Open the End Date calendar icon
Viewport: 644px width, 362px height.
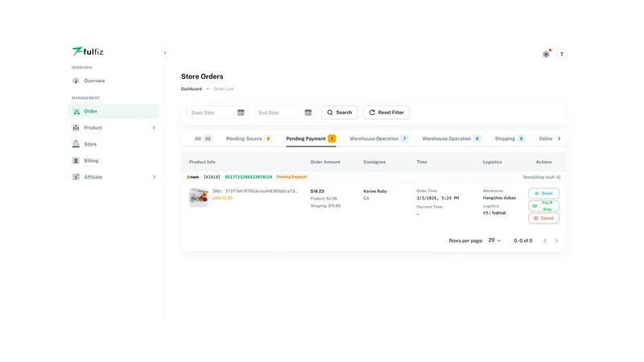point(308,113)
